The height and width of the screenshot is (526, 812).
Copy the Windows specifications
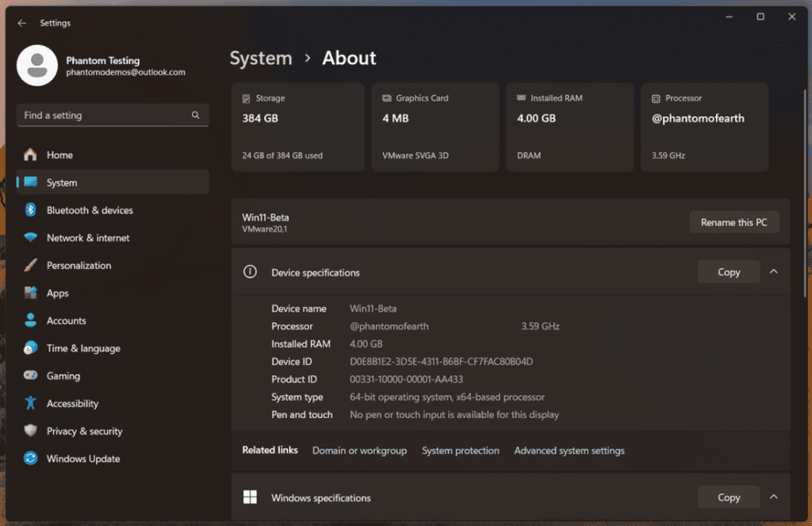pos(729,497)
